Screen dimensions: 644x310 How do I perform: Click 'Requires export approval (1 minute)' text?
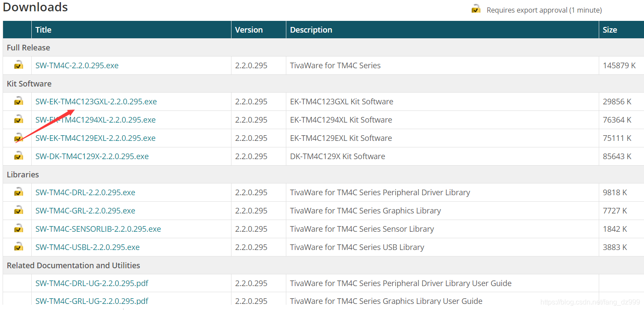pyautogui.click(x=544, y=10)
